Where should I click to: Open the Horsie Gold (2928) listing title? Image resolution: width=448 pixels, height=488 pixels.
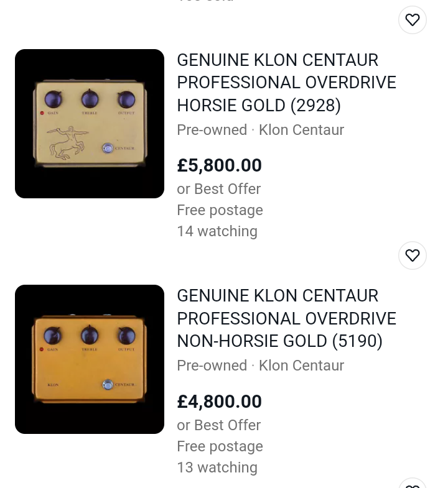coord(286,83)
